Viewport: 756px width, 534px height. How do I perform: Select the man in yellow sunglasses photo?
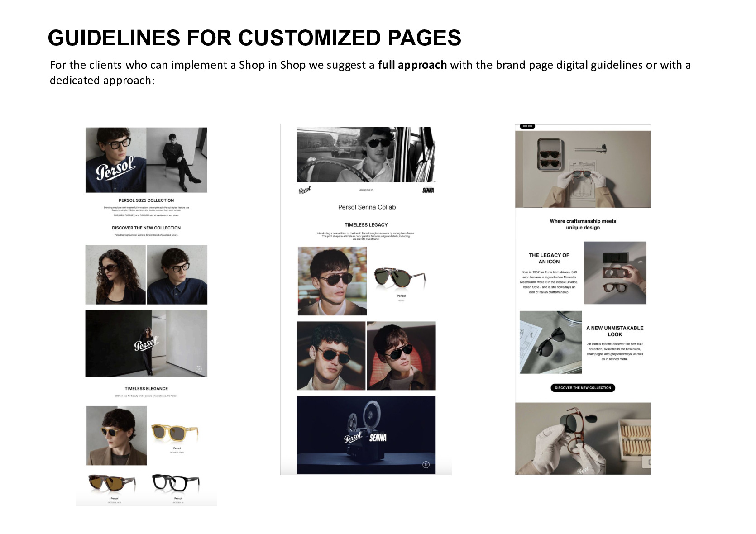pyautogui.click(x=117, y=435)
